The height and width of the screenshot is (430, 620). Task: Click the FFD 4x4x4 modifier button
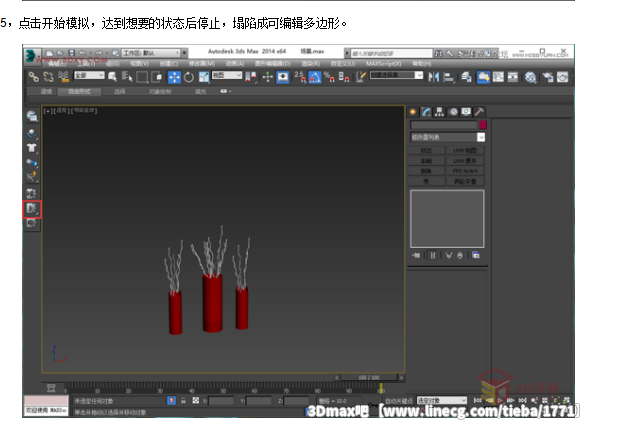pos(466,170)
